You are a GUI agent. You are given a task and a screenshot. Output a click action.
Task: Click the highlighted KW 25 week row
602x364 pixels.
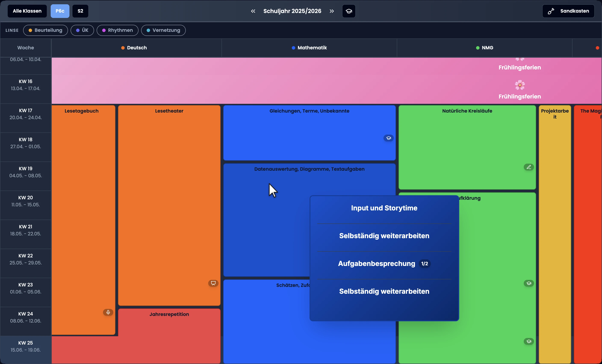(x=26, y=350)
